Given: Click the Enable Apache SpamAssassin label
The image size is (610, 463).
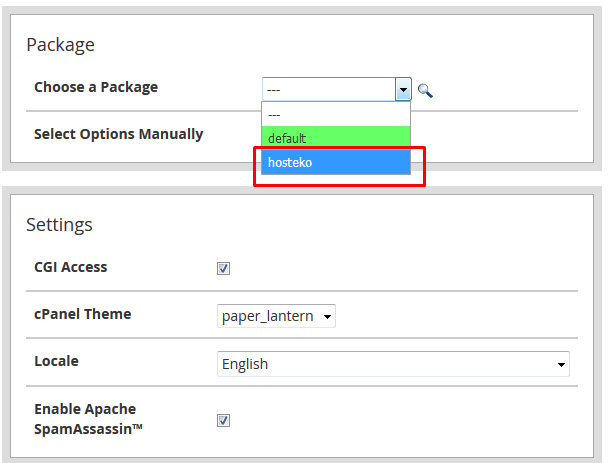Looking at the screenshot, I should click(89, 419).
